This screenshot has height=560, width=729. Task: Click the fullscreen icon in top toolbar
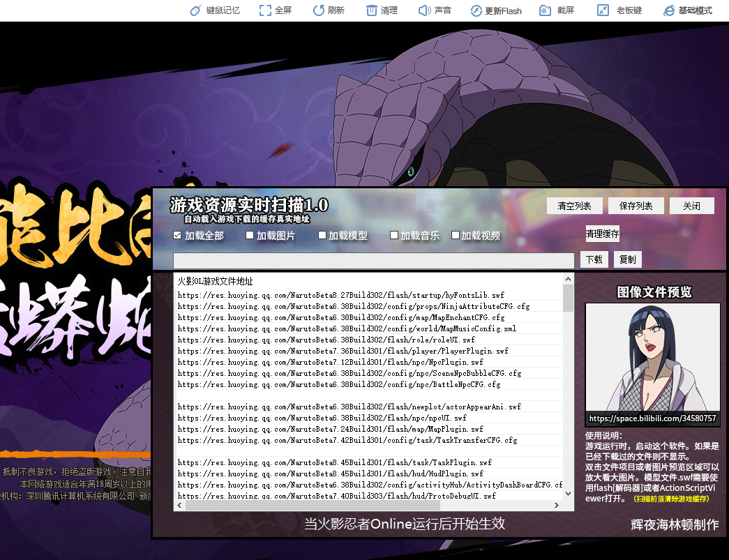click(265, 10)
